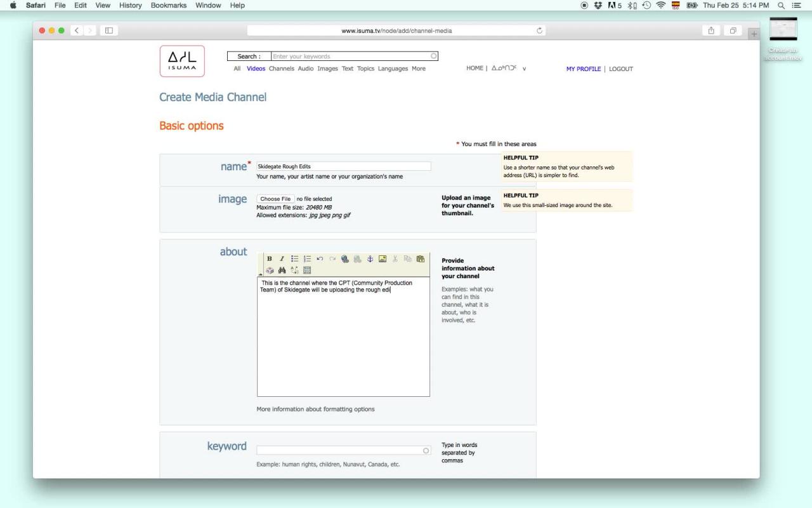Click inside the about text area
Viewport: 812px width, 508px height.
pos(343,337)
